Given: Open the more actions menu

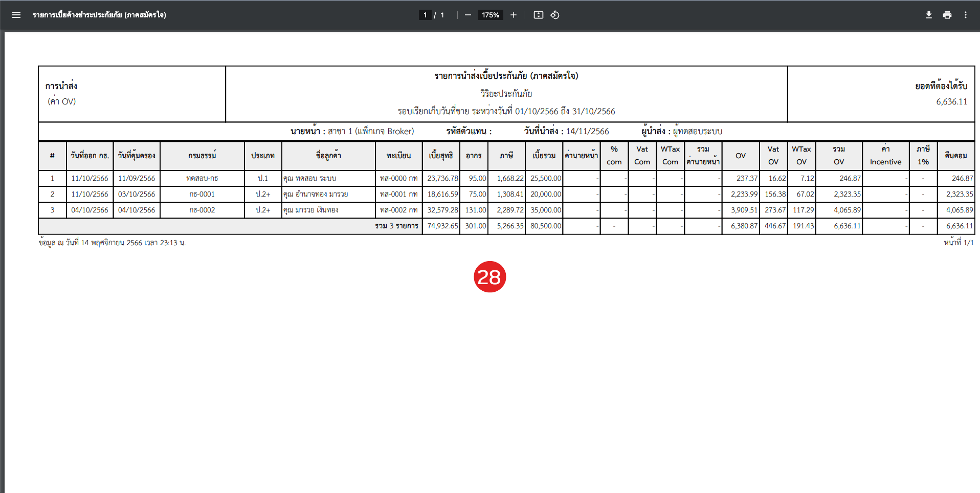Looking at the screenshot, I should pyautogui.click(x=966, y=15).
